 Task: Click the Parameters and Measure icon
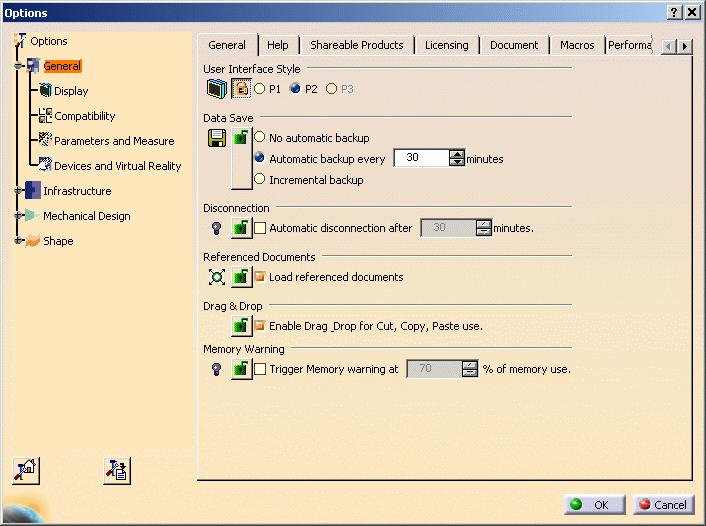pyautogui.click(x=45, y=140)
